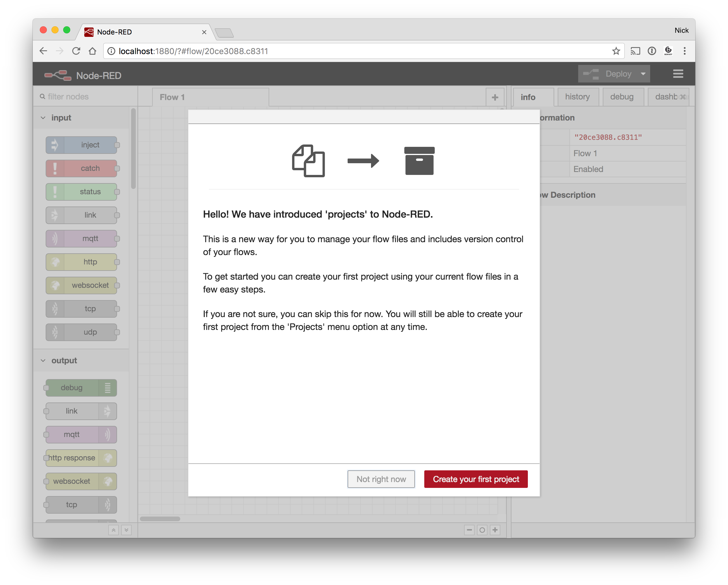Screen dimensions: 728x585
Task: Open the hamburger menu
Action: (x=678, y=73)
